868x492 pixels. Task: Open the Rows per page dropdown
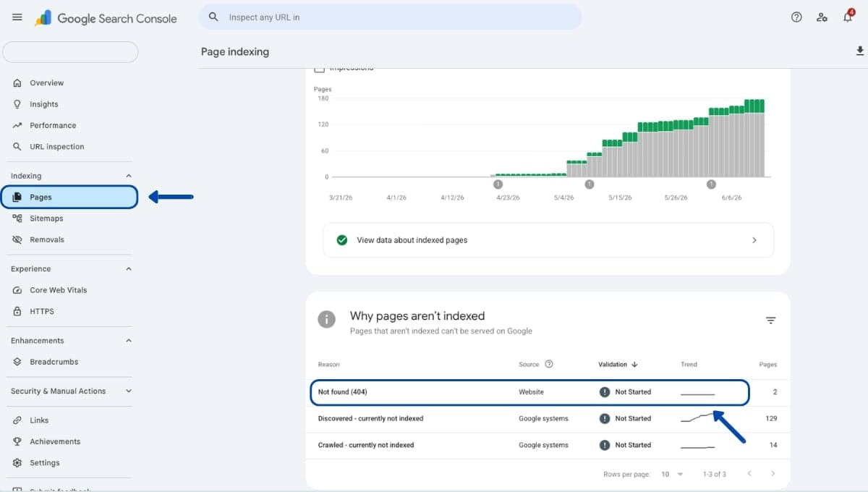(673, 474)
